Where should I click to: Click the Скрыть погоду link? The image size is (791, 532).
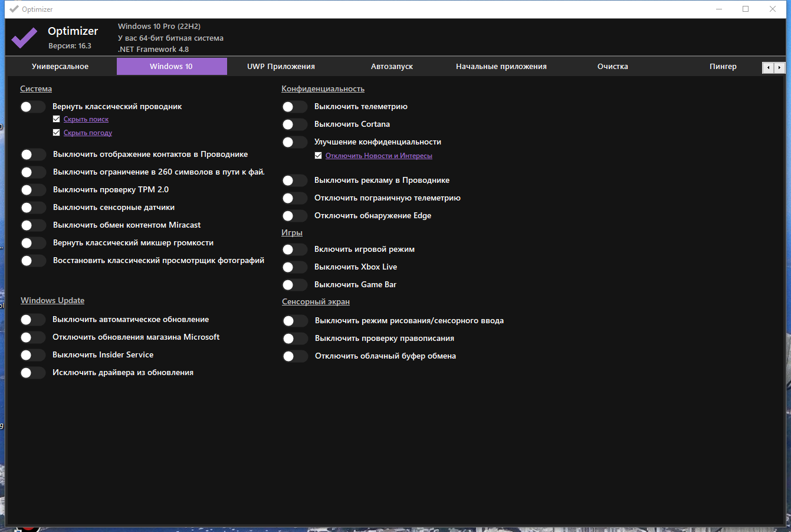coord(88,133)
